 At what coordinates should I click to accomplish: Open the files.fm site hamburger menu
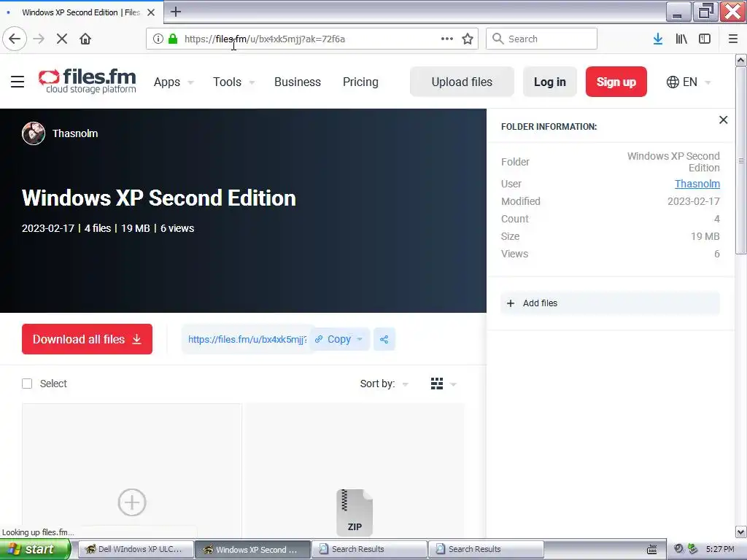pos(18,82)
